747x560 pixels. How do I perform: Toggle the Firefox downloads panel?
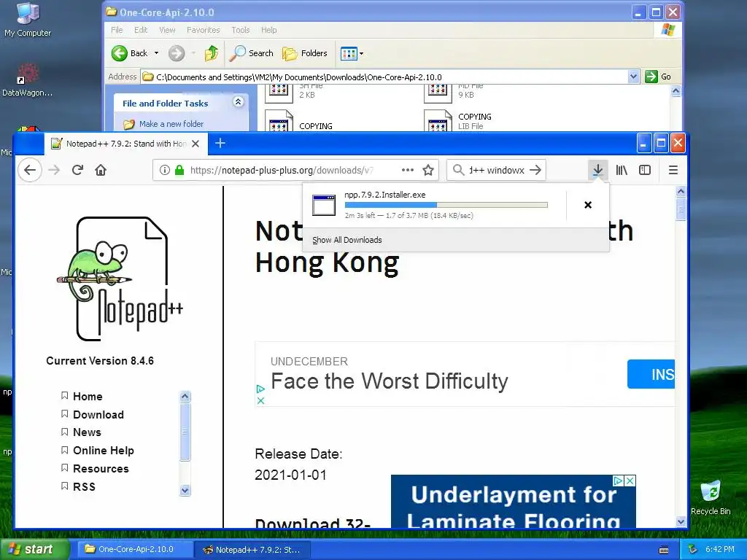point(597,170)
